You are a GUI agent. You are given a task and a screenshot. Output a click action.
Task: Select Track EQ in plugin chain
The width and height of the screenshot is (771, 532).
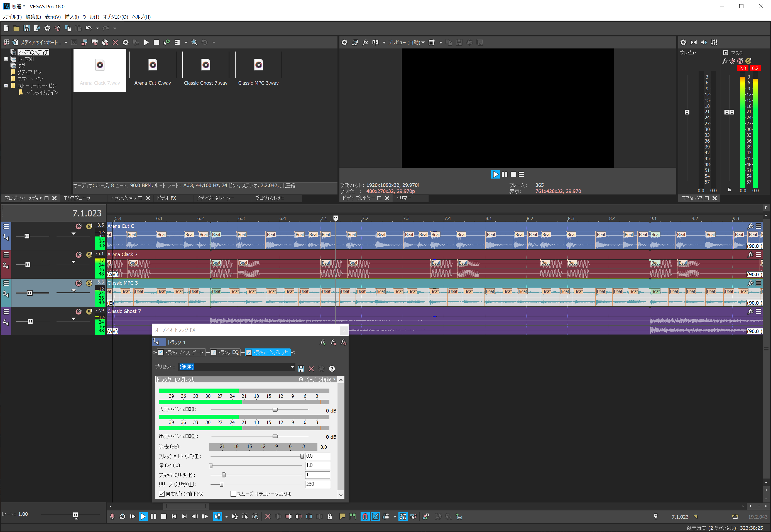(x=228, y=352)
